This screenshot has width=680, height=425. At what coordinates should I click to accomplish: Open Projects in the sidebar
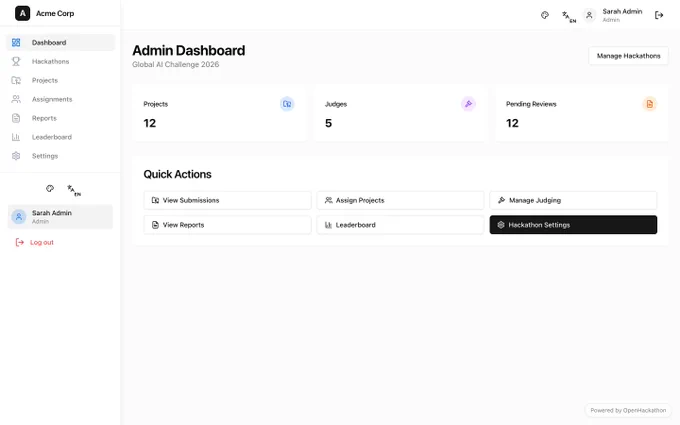60,80
